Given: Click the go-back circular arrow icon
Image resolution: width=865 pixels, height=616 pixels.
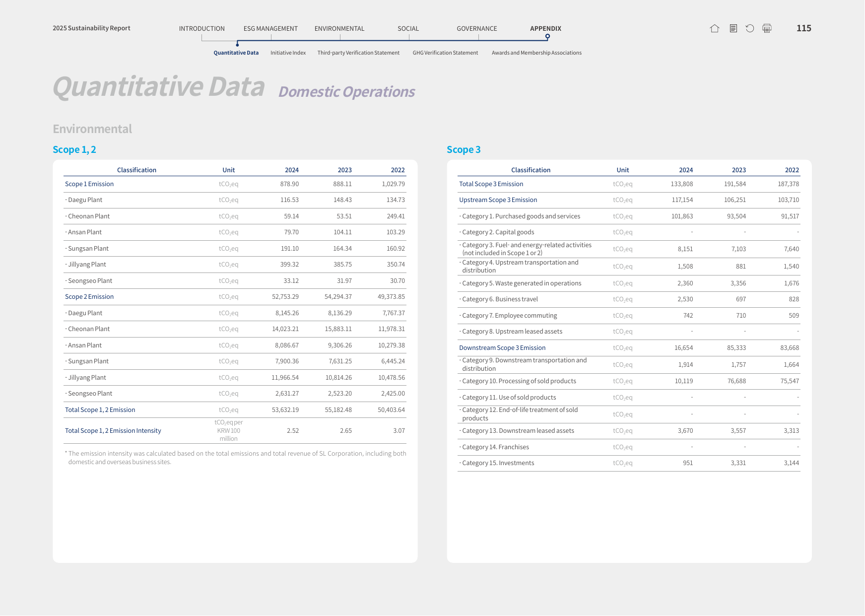Looking at the screenshot, I should [x=750, y=28].
